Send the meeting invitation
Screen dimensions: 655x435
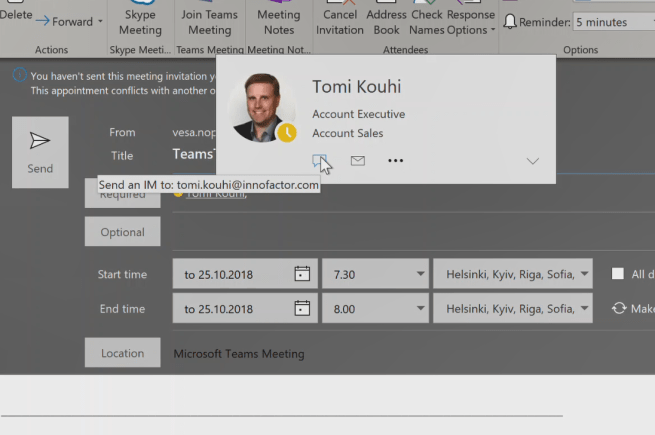point(40,152)
